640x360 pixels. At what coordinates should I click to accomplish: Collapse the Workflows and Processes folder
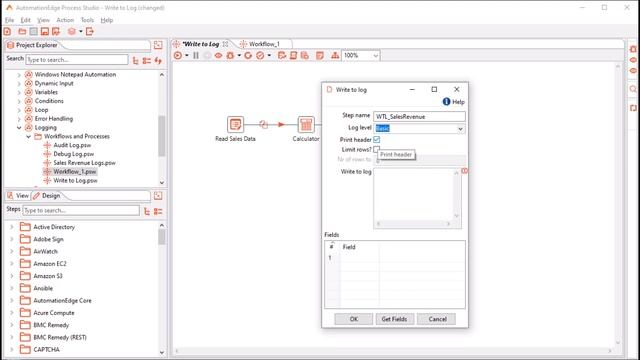click(29, 136)
